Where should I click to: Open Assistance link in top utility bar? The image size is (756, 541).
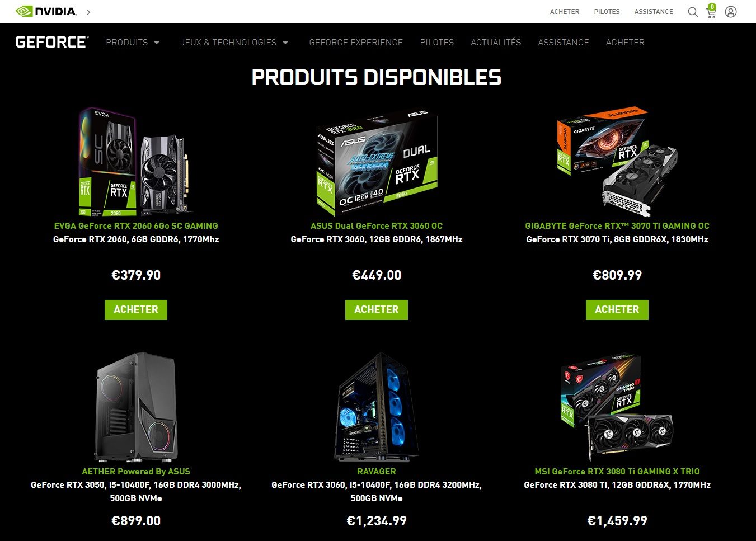tap(654, 12)
